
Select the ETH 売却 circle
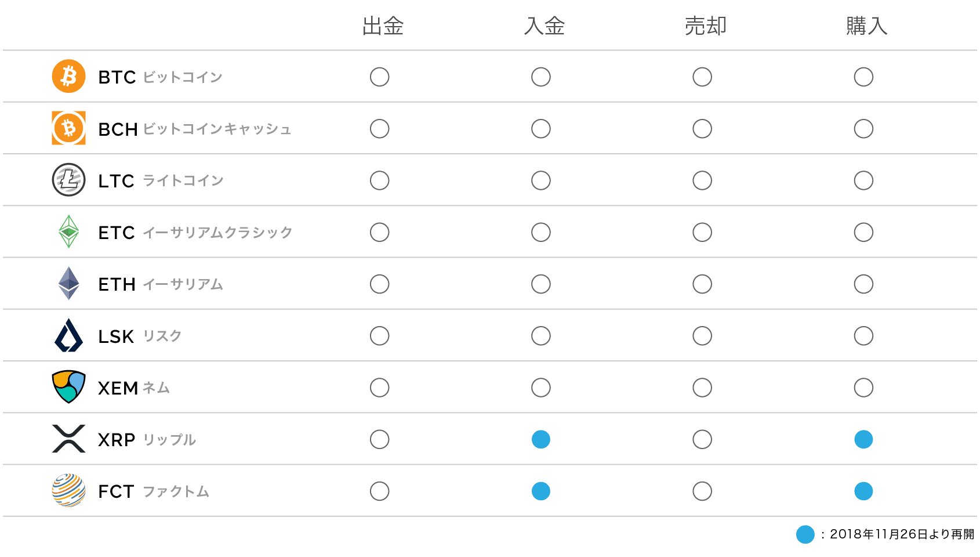[702, 284]
